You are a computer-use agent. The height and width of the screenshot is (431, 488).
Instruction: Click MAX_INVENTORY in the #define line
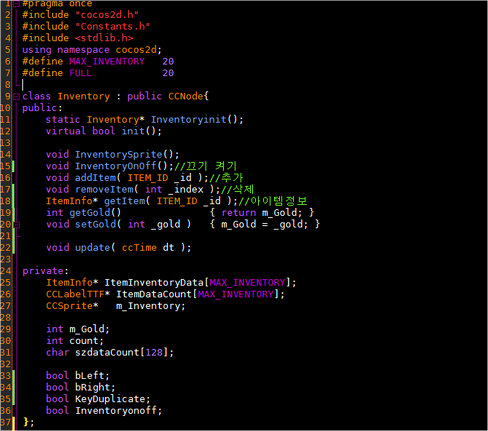click(x=107, y=62)
